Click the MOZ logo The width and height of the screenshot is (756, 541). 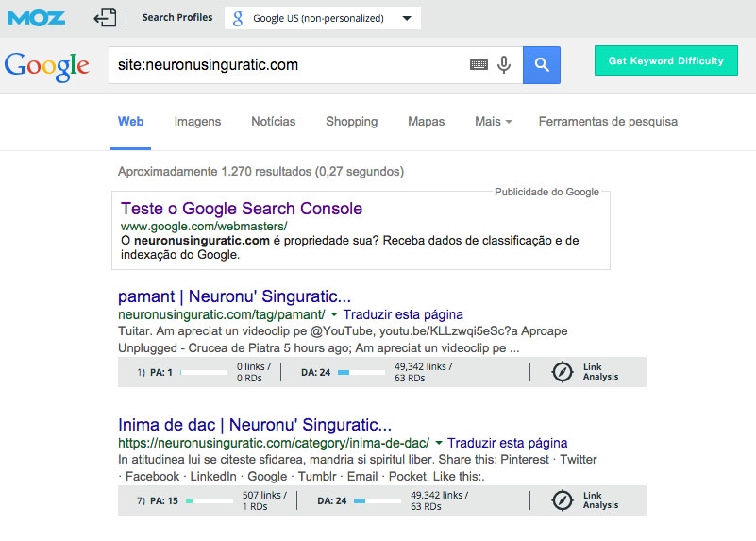(x=37, y=18)
